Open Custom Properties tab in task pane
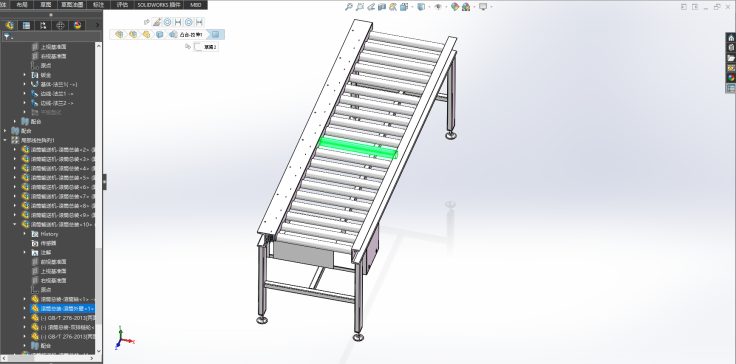This screenshot has width=736, height=364. [x=731, y=88]
